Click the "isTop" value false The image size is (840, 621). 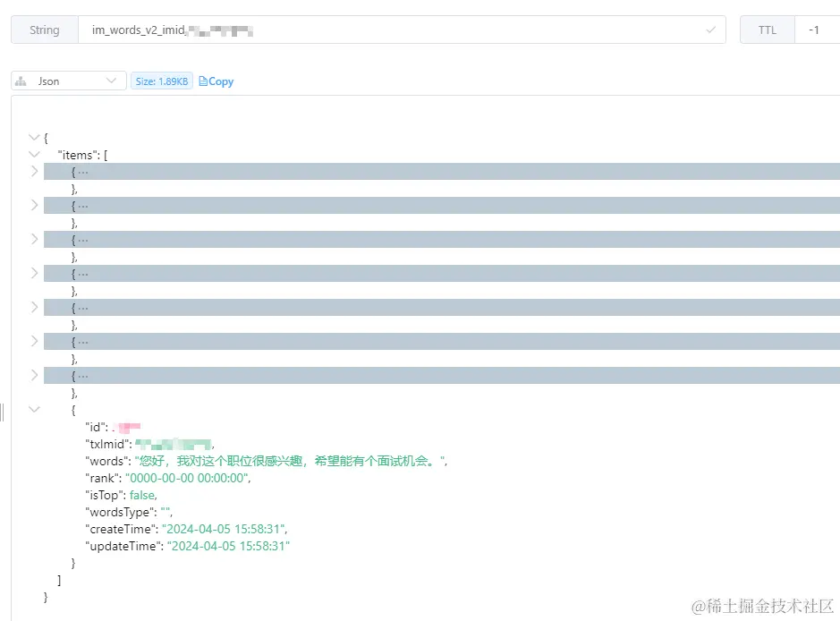pyautogui.click(x=142, y=495)
